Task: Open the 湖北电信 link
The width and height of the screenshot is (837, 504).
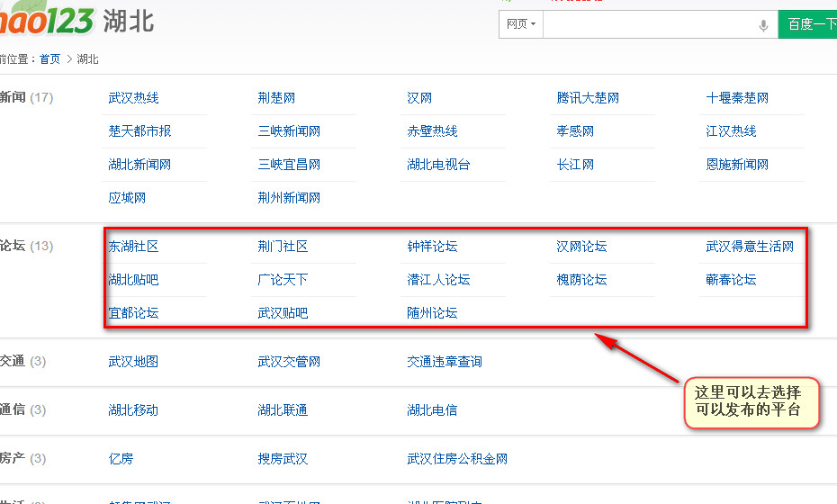Action: pos(432,410)
